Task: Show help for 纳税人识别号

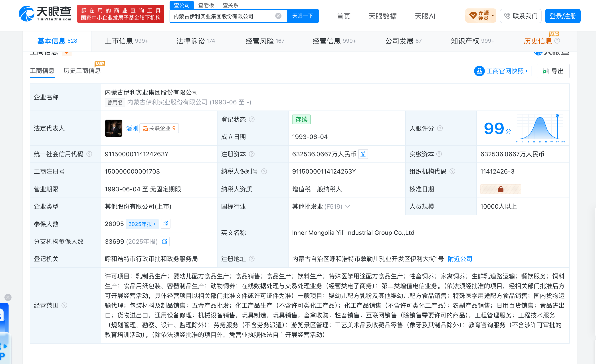Action: tap(264, 171)
